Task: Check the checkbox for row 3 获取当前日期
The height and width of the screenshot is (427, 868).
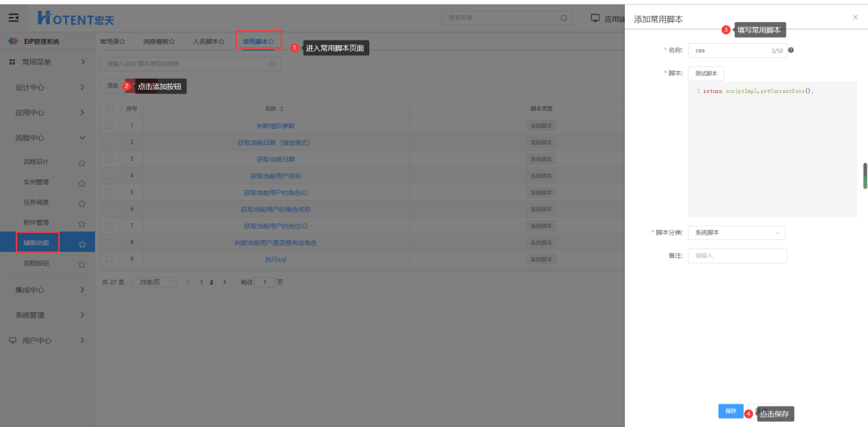Action: tap(110, 159)
